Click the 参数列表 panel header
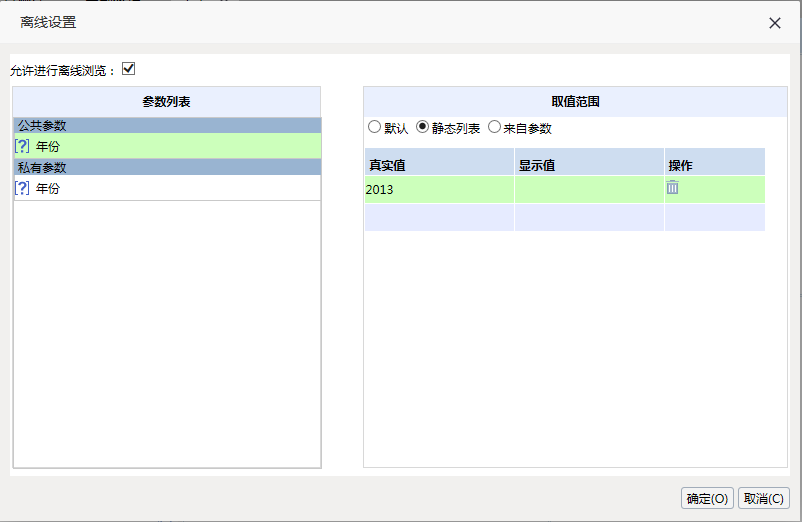 (167, 102)
